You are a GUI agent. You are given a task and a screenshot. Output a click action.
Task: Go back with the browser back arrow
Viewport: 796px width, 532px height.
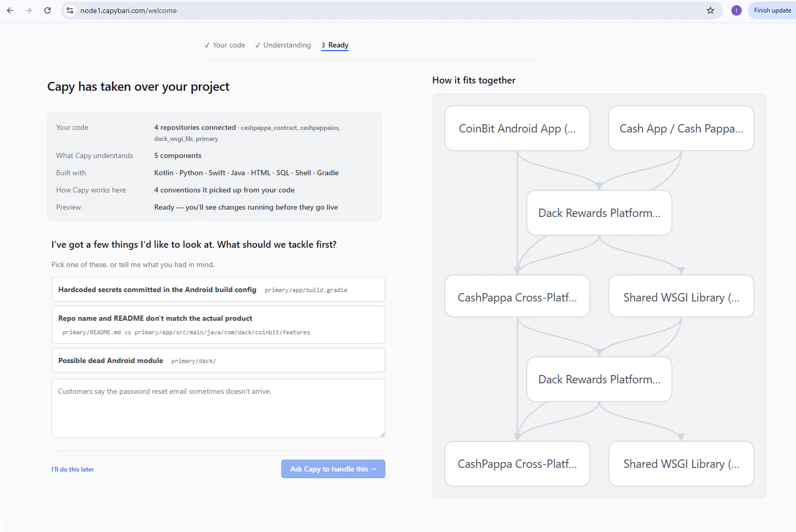10,10
